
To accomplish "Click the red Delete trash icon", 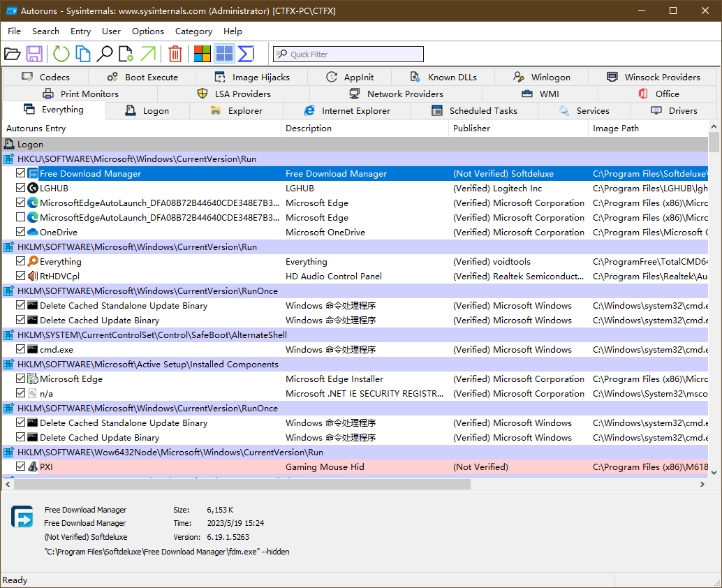I will (175, 54).
